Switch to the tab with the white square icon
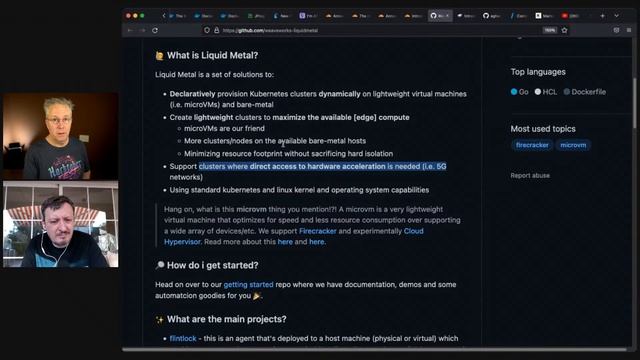The image size is (640, 360). (544, 16)
